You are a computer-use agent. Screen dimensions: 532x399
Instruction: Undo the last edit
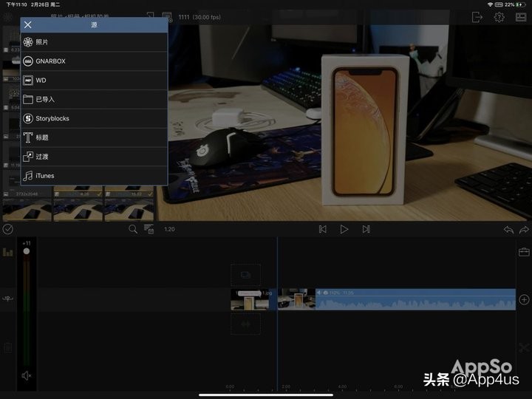(x=508, y=230)
